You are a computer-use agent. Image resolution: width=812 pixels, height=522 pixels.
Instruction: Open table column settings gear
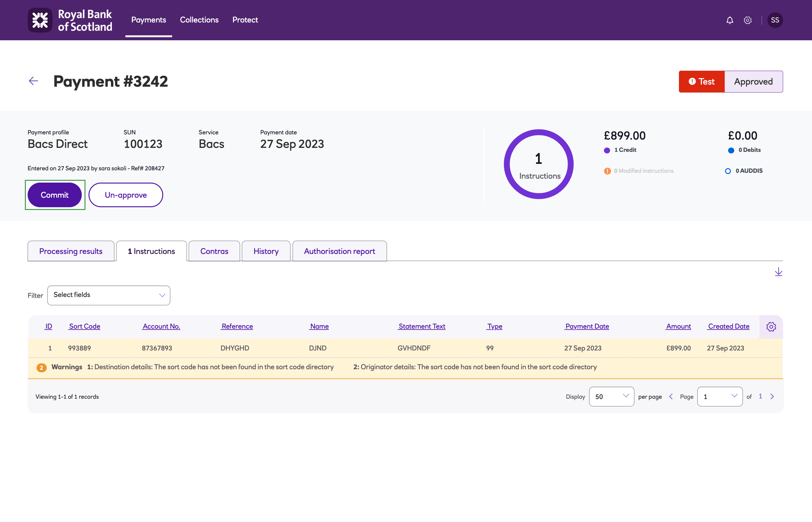point(771,326)
